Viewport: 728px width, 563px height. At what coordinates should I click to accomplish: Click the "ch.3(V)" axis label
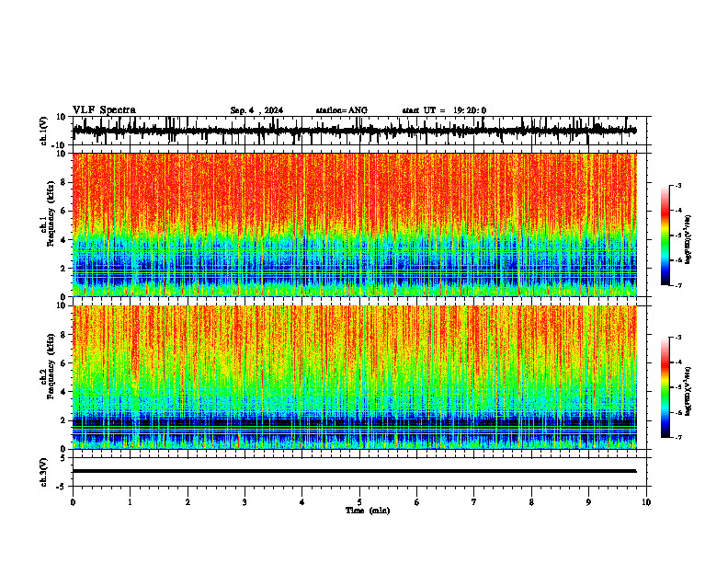43,472
